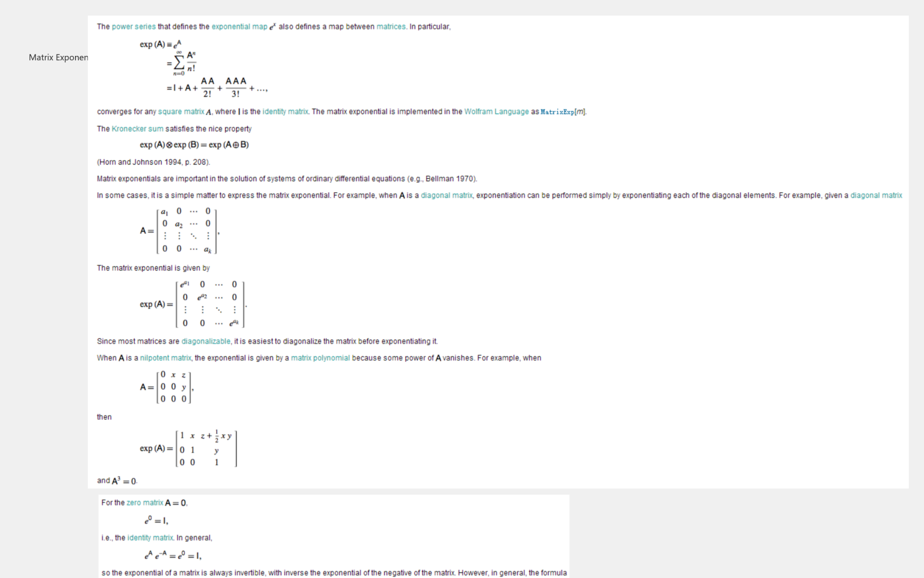Open 'diagonal matrix' link at line end
Screen dimensions: 924x578
(876, 195)
